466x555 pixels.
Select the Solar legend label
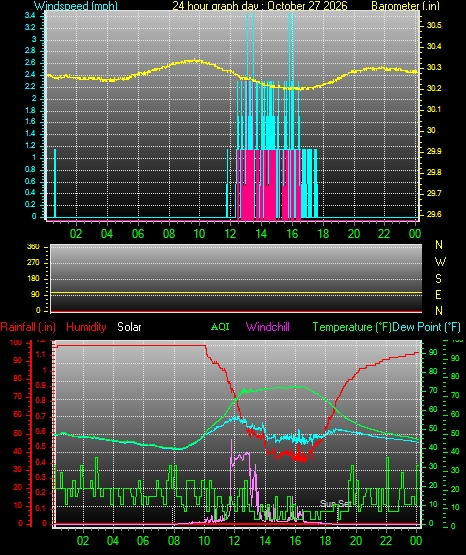(129, 327)
